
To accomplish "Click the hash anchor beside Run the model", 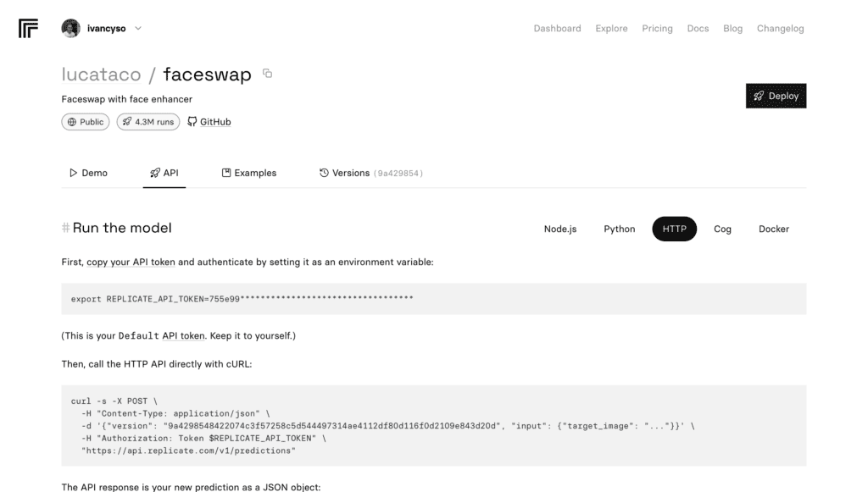I will tap(65, 228).
